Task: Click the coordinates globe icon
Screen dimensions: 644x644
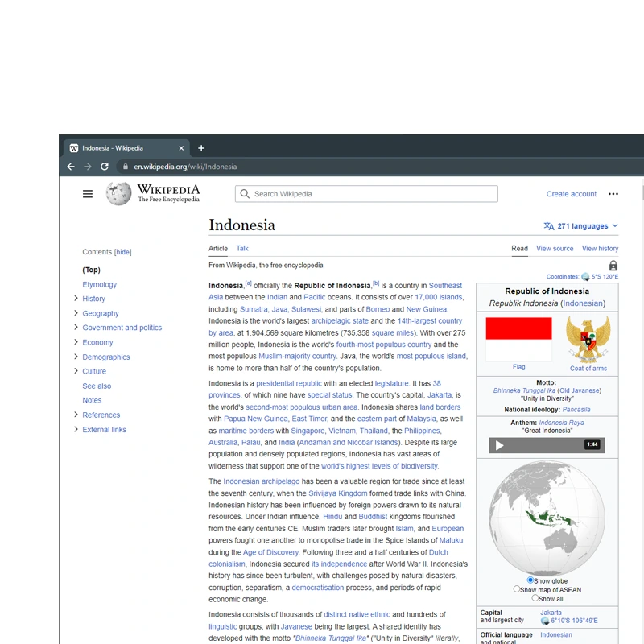Action: point(585,277)
